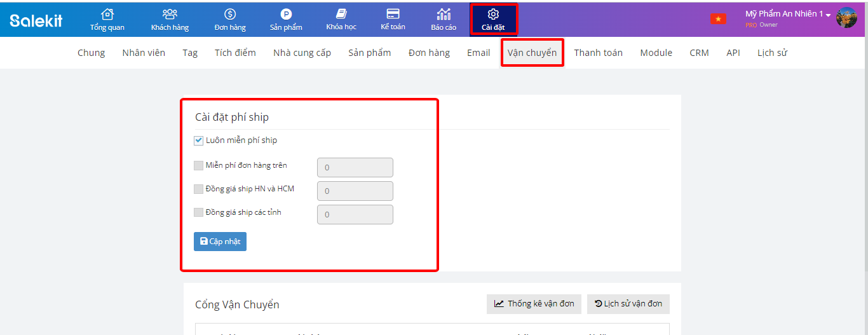Screen dimensions: 868x335
Task: Switch to the Thanh toán tab
Action: click(x=598, y=53)
